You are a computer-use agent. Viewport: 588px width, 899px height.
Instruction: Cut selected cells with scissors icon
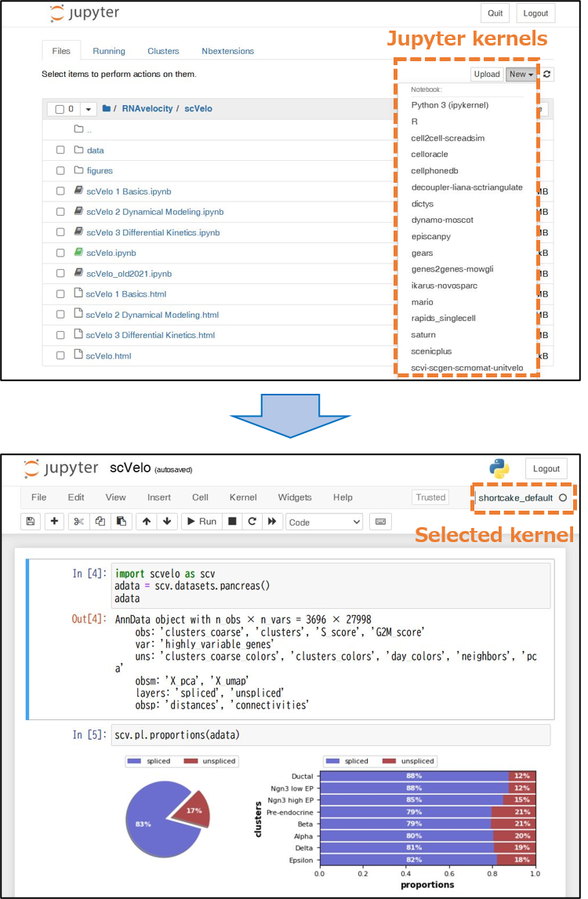pyautogui.click(x=78, y=521)
